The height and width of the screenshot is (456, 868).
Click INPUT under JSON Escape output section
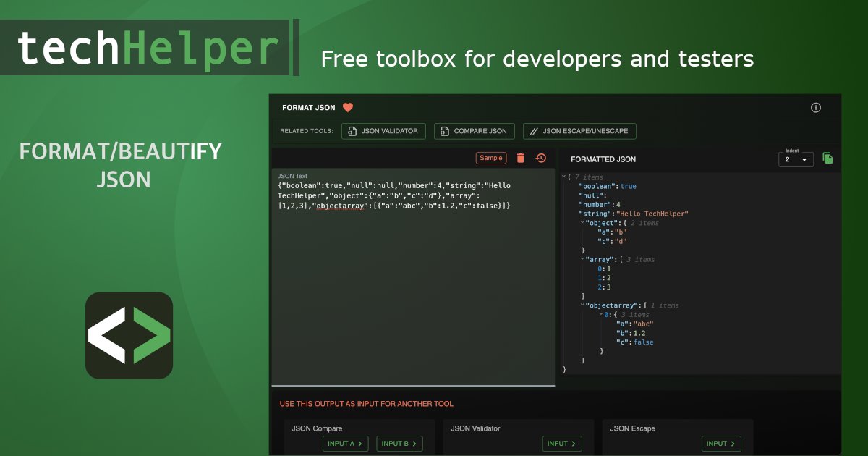point(718,444)
